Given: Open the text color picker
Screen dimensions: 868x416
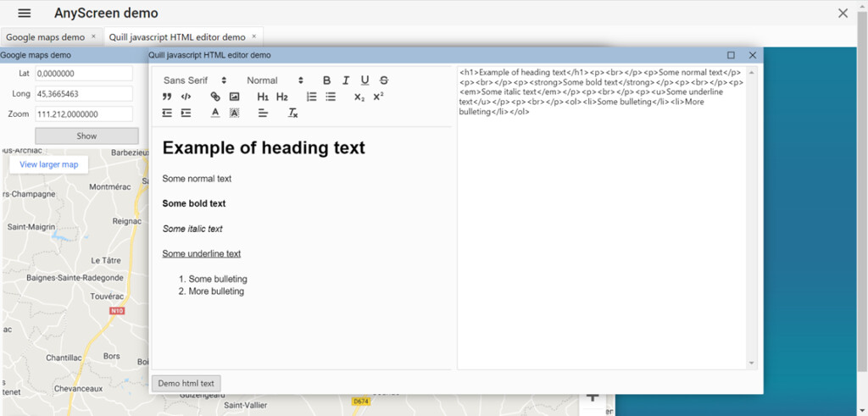Looking at the screenshot, I should coord(215,113).
